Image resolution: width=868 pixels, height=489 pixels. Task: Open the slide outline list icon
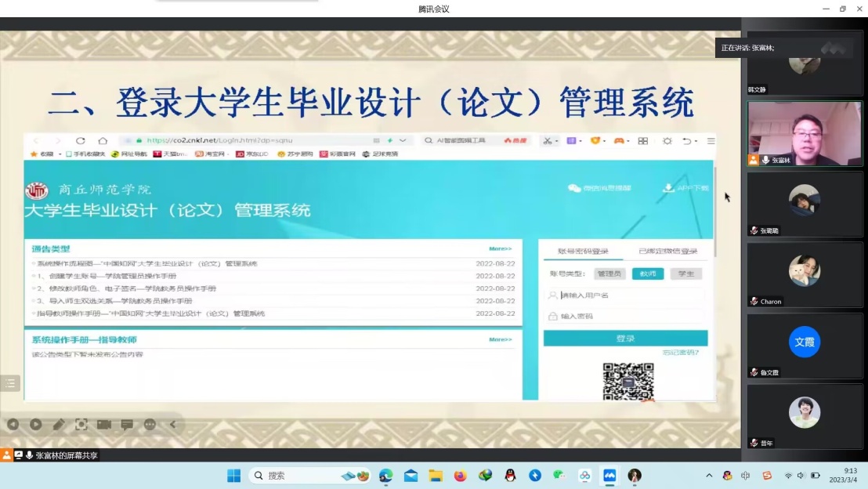[9, 383]
